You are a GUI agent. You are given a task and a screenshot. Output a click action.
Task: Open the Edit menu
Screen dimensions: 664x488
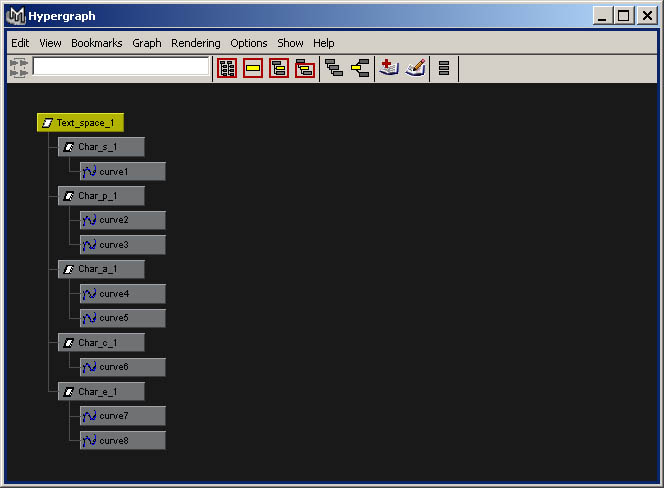click(20, 43)
